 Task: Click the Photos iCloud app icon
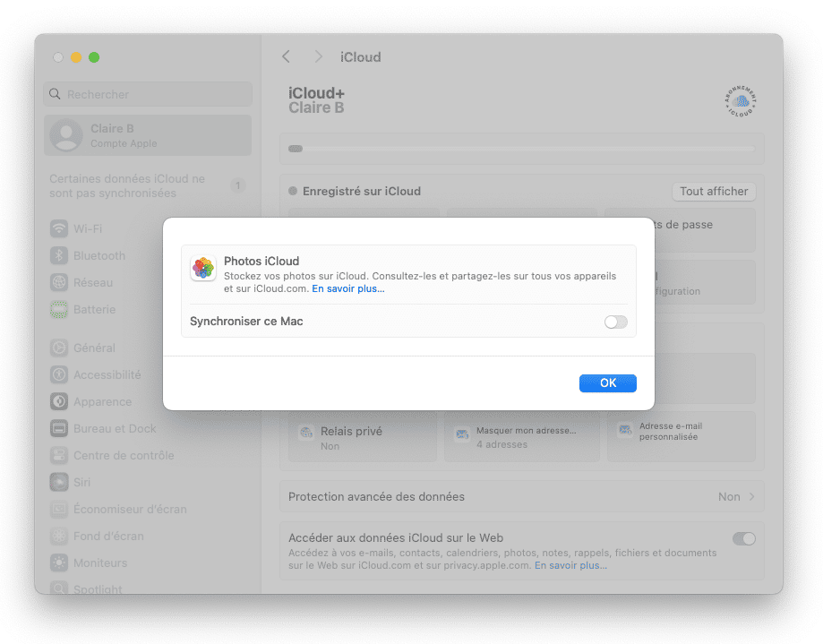[203, 268]
